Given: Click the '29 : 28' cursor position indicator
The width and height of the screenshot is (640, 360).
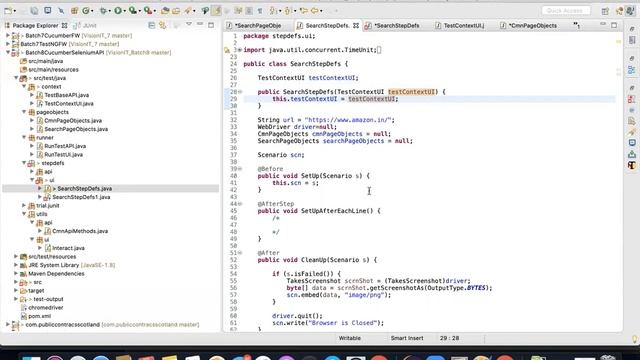Looking at the screenshot, I should 449,338.
